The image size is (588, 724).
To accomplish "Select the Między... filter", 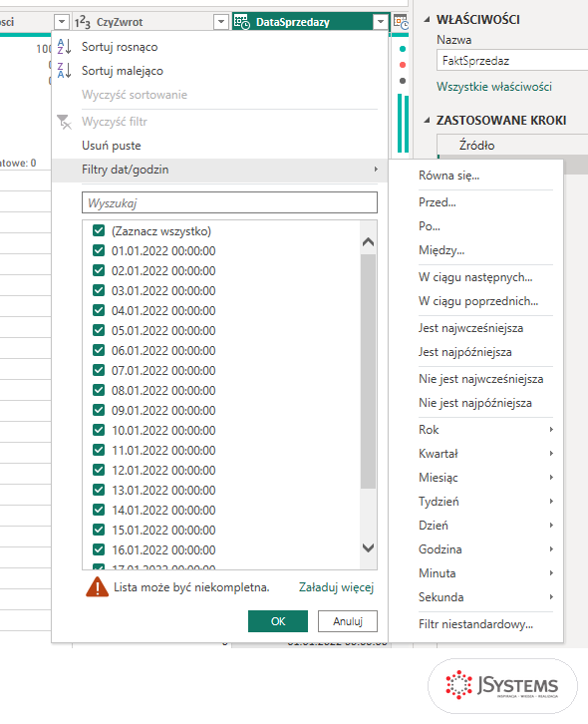I will (x=441, y=250).
